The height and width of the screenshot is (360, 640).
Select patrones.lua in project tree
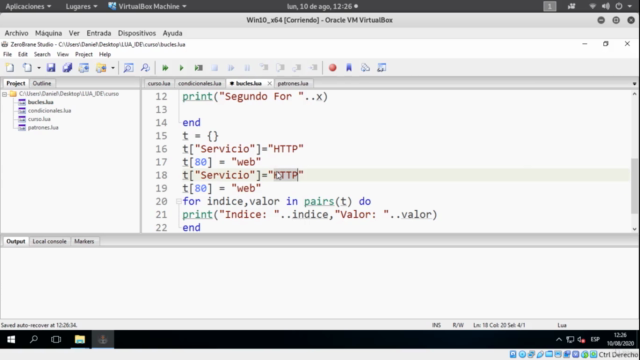point(43,128)
